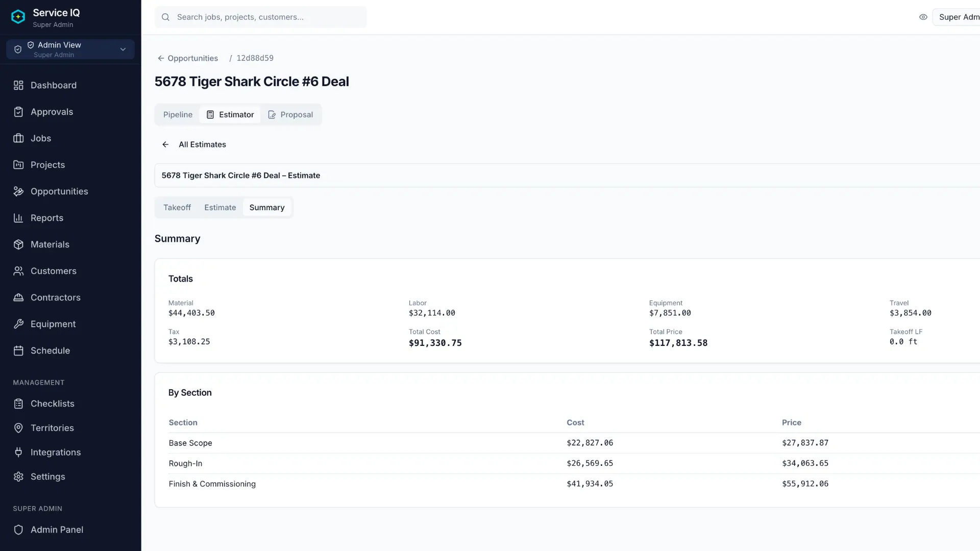Click the Schedule calendar icon
The image size is (980, 551).
pos(18,350)
